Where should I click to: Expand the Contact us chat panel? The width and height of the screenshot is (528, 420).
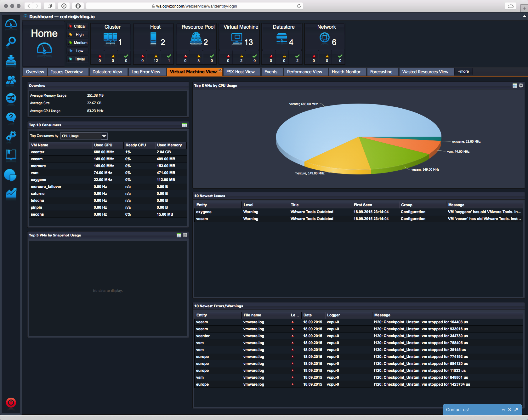[x=503, y=410]
